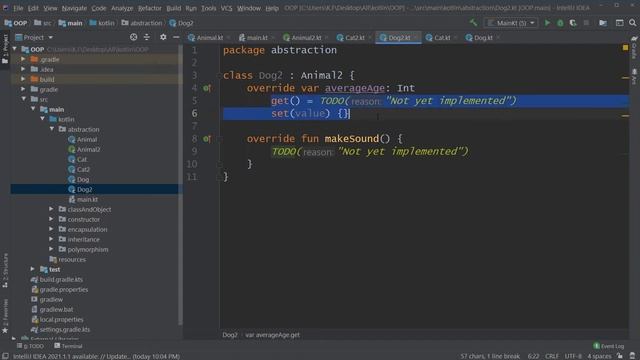640x360 pixels.
Task: Open the TODO tool window
Action: (x=31, y=346)
